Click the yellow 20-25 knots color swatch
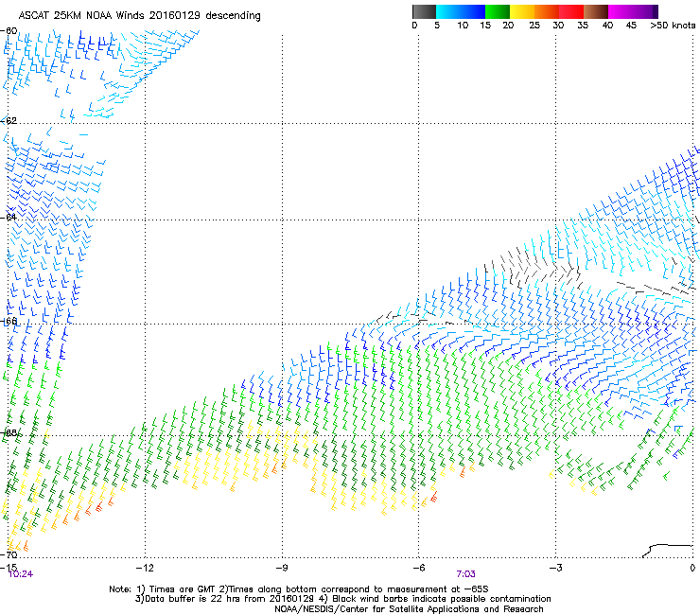This screenshot has width=700, height=615. click(522, 11)
